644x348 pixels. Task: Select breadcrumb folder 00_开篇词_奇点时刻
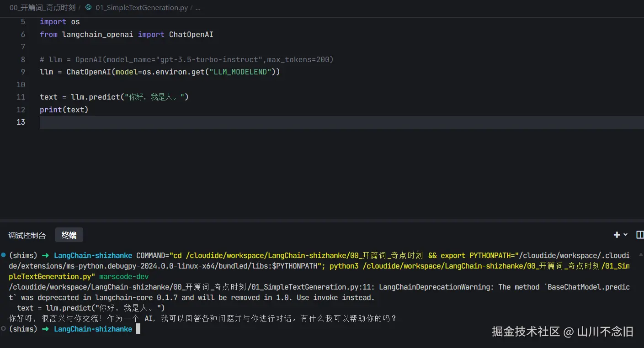pyautogui.click(x=43, y=8)
